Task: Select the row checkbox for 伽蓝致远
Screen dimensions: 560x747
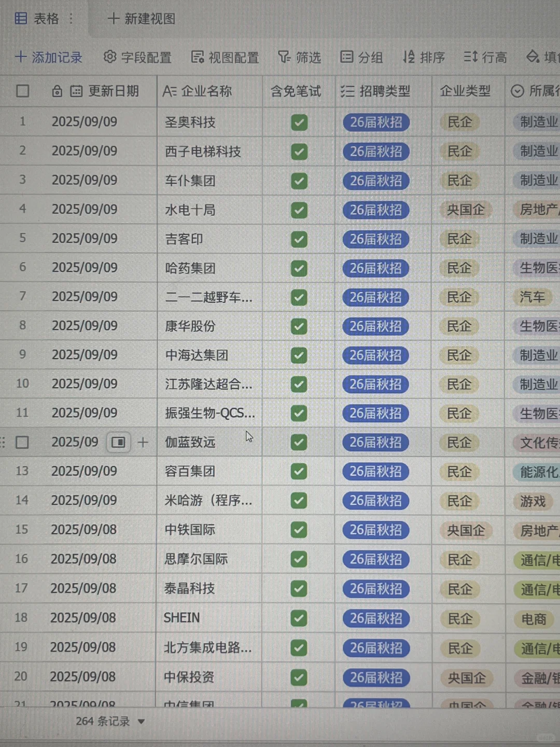Action: pos(22,442)
